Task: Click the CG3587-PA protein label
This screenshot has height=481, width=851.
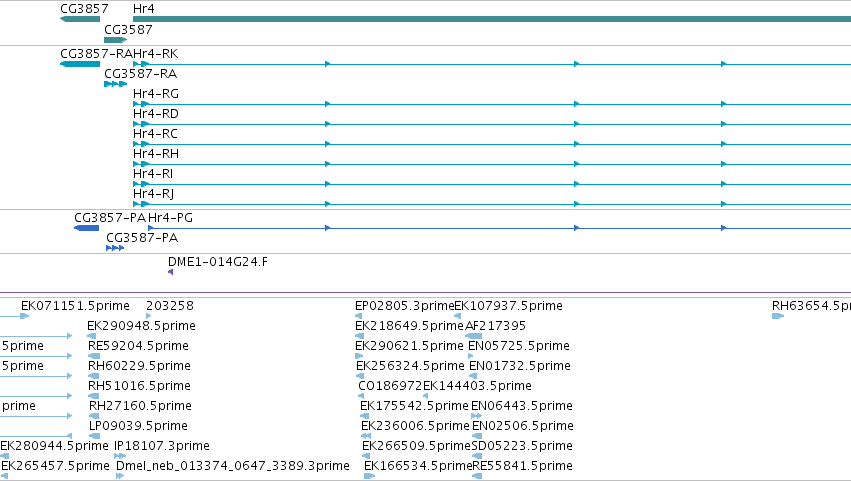Action: (x=142, y=238)
